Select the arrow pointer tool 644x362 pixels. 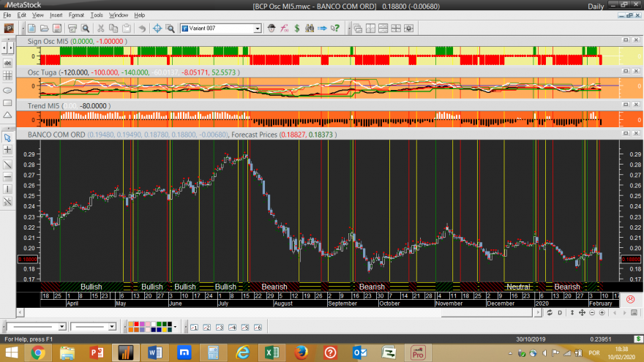click(7, 137)
